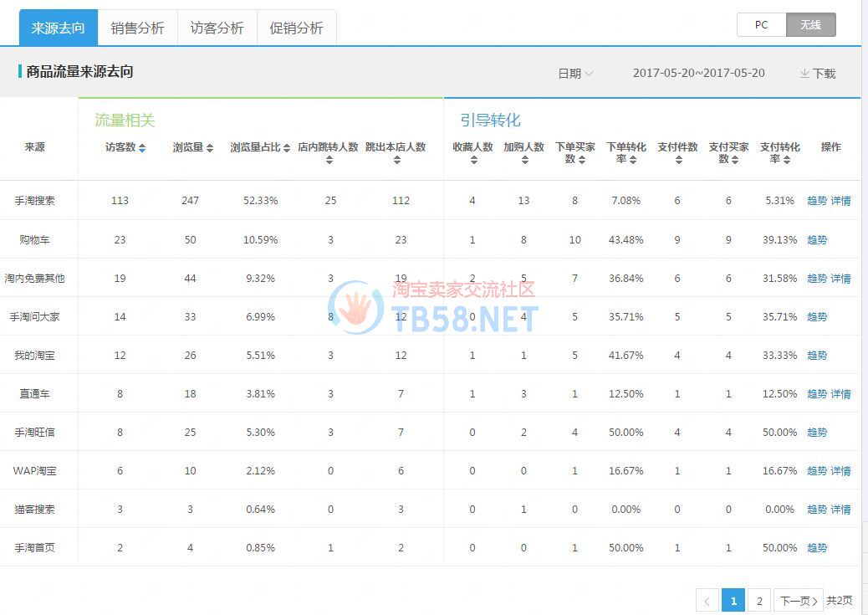Sort by 访客数 column arrows
Screen dimensions: 868x615
142,148
